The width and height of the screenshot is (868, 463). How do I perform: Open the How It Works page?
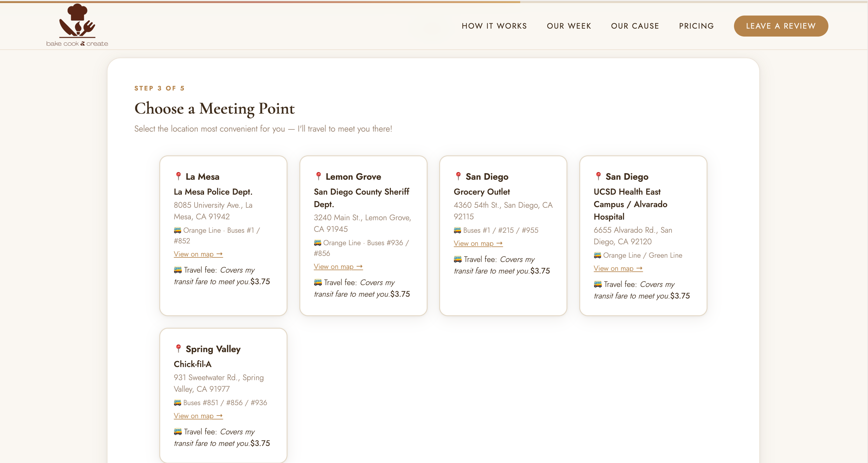pyautogui.click(x=494, y=26)
